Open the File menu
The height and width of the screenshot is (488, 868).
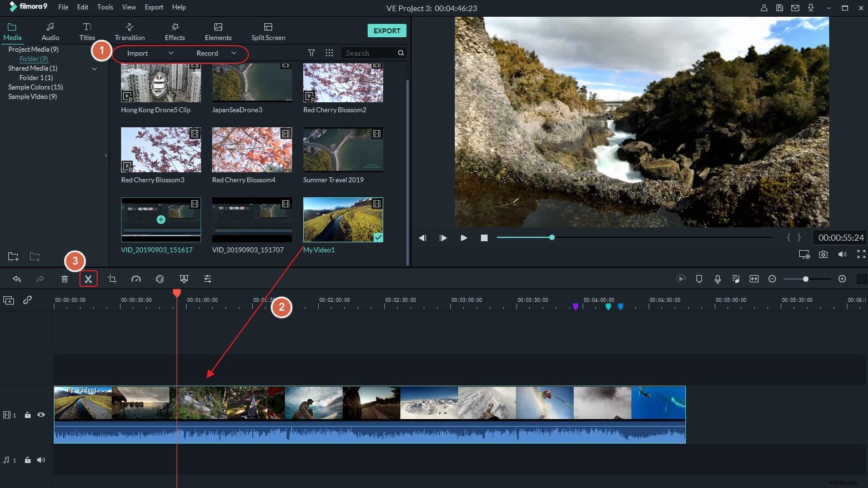[63, 7]
